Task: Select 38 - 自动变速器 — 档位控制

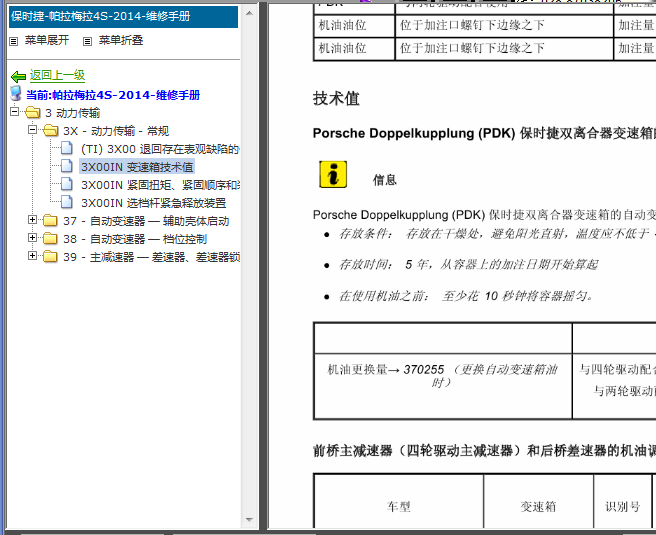Action: [135, 239]
